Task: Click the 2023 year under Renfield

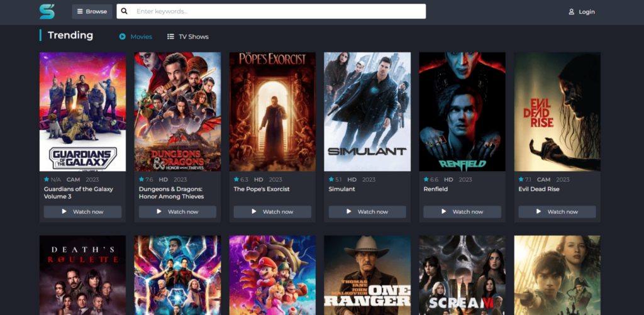Action: coord(465,179)
